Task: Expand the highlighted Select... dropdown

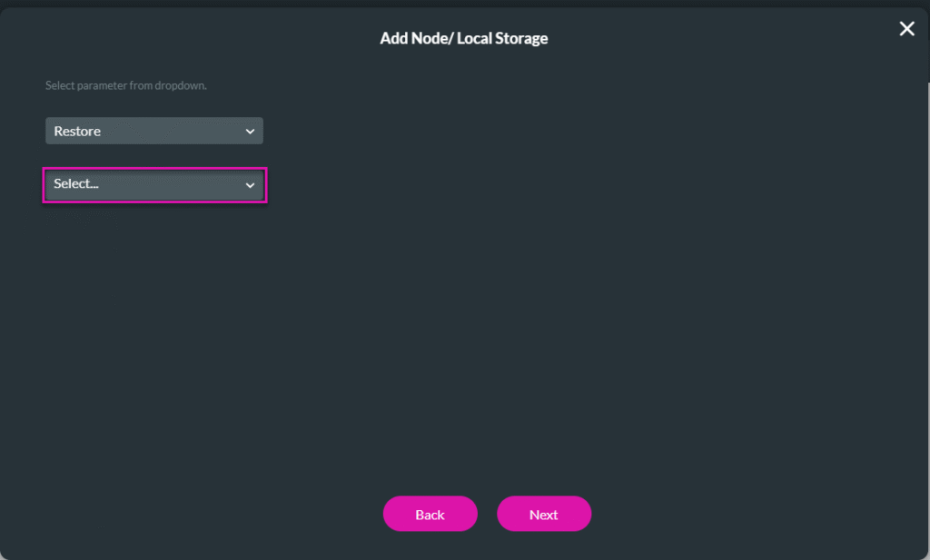Action: [x=154, y=184]
